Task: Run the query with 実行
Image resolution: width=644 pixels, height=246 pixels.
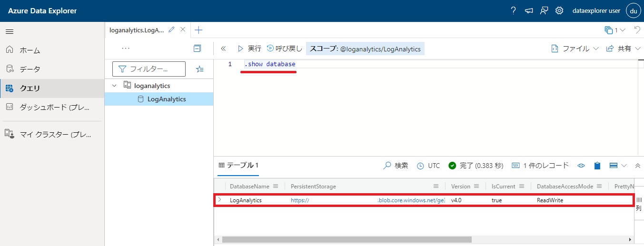Action: click(x=249, y=49)
